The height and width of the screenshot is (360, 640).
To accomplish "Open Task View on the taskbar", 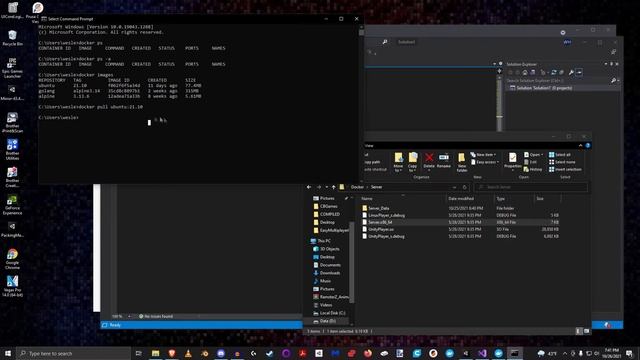I will (138, 353).
